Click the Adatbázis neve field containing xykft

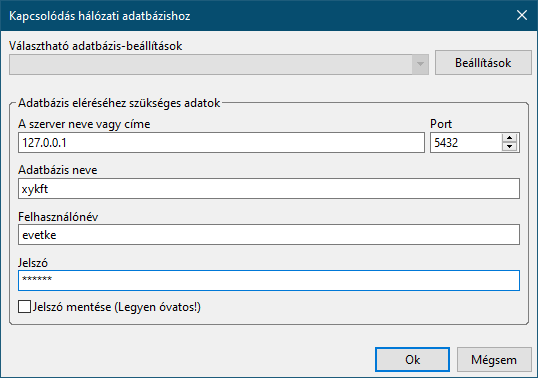(x=269, y=189)
